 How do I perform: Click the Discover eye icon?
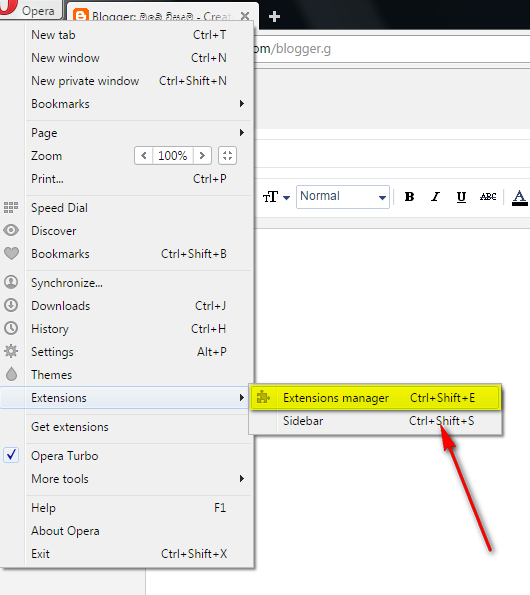tap(11, 230)
